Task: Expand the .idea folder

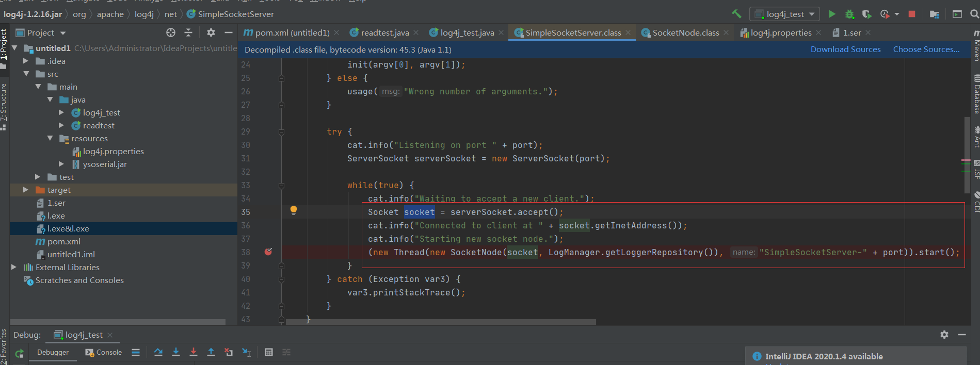Action: point(26,61)
